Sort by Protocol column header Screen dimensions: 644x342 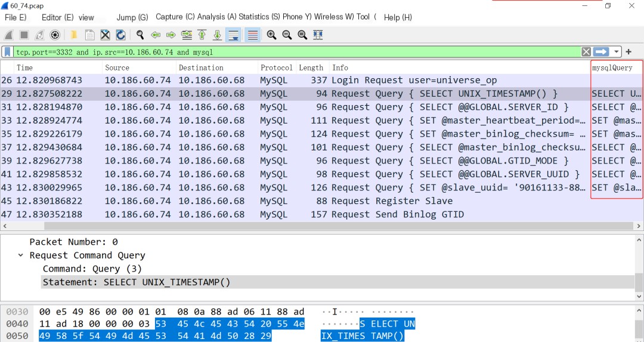[277, 67]
